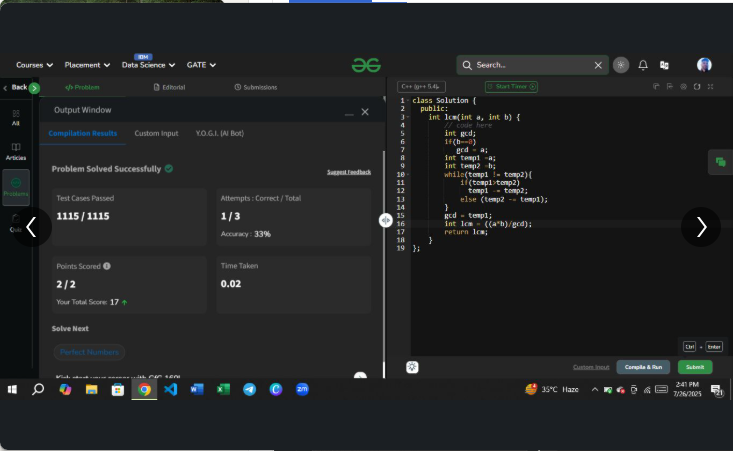Select Articles in the left sidebar

[x=16, y=151]
